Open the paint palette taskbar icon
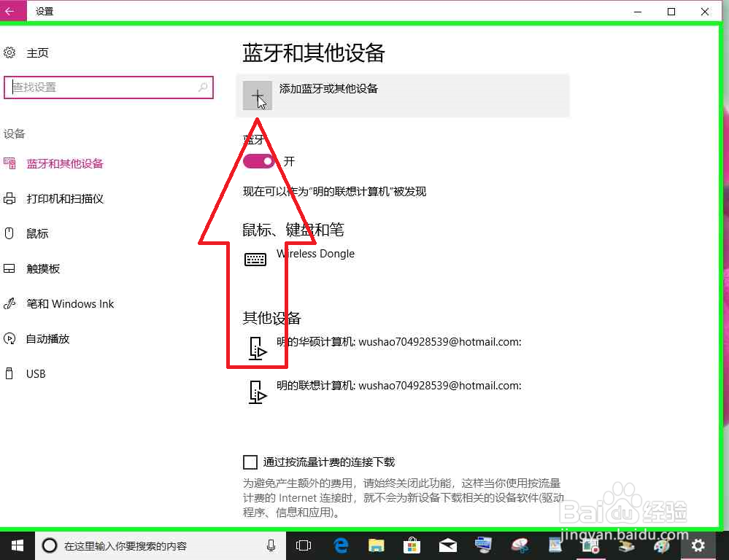 point(662,545)
